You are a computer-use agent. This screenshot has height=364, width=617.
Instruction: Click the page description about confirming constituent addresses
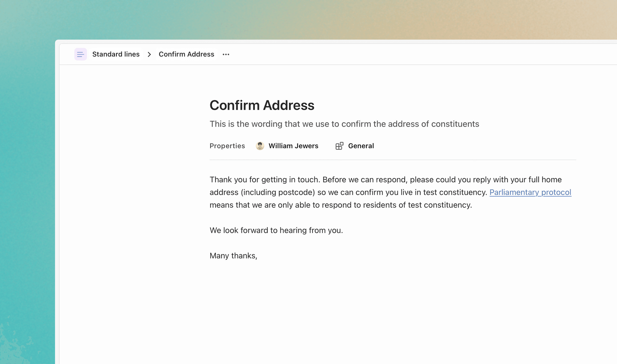[x=344, y=124]
